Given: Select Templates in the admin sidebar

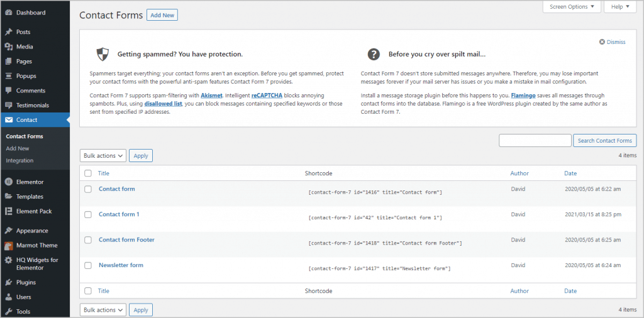Looking at the screenshot, I should click(x=30, y=197).
